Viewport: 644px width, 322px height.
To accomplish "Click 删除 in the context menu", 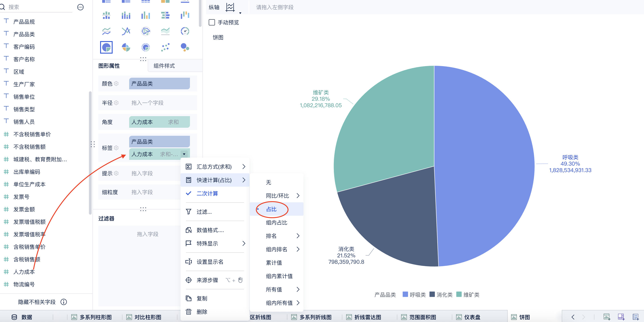I will (202, 312).
